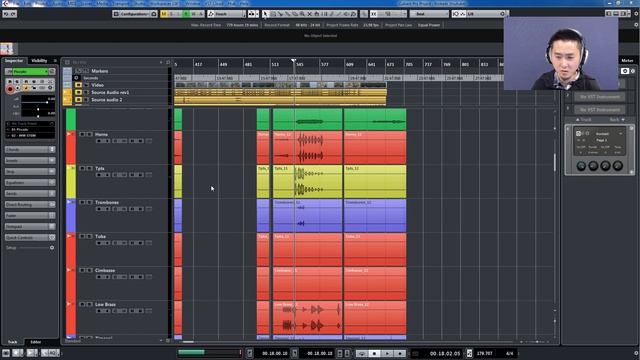Click the record enable button in Inspector

pyautogui.click(x=10, y=89)
